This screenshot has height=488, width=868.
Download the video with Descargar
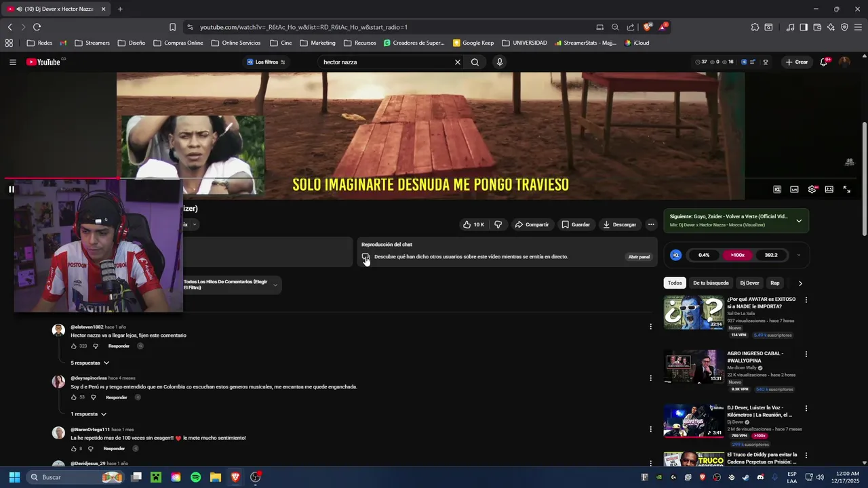(620, 224)
